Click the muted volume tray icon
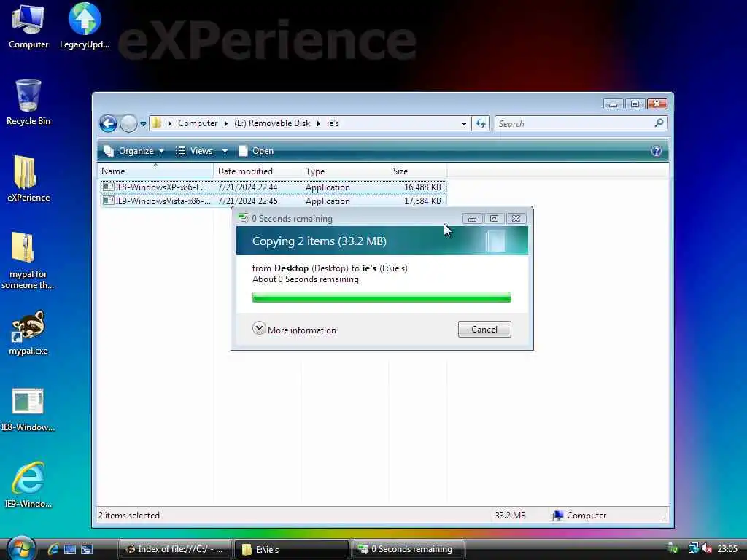The height and width of the screenshot is (560, 747). pos(707,548)
